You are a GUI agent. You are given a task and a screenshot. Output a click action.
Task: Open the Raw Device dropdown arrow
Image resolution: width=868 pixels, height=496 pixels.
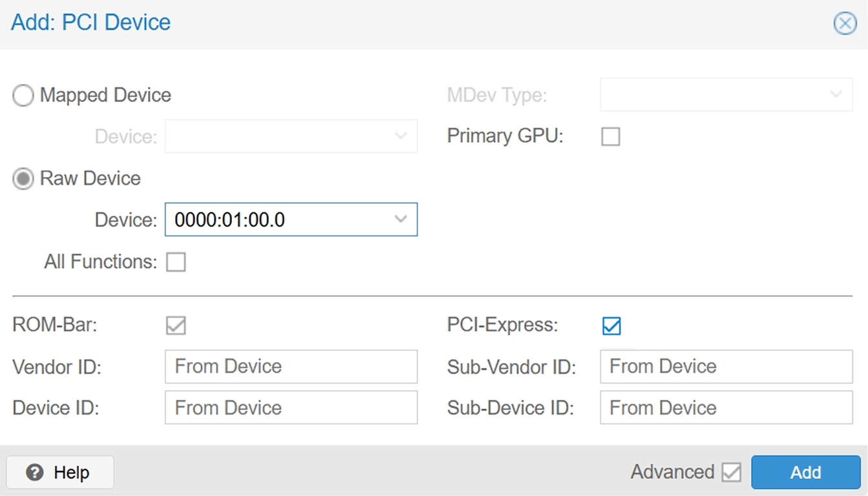click(401, 220)
